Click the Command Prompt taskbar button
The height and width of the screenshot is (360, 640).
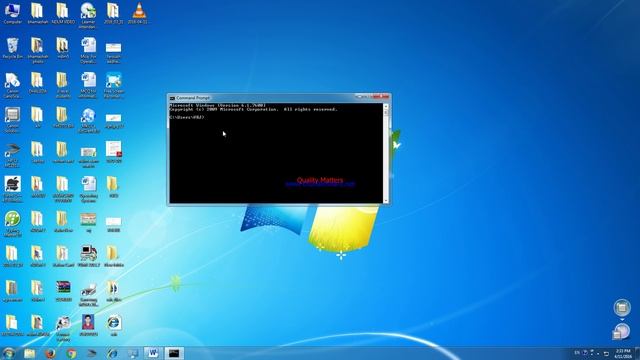pyautogui.click(x=174, y=353)
